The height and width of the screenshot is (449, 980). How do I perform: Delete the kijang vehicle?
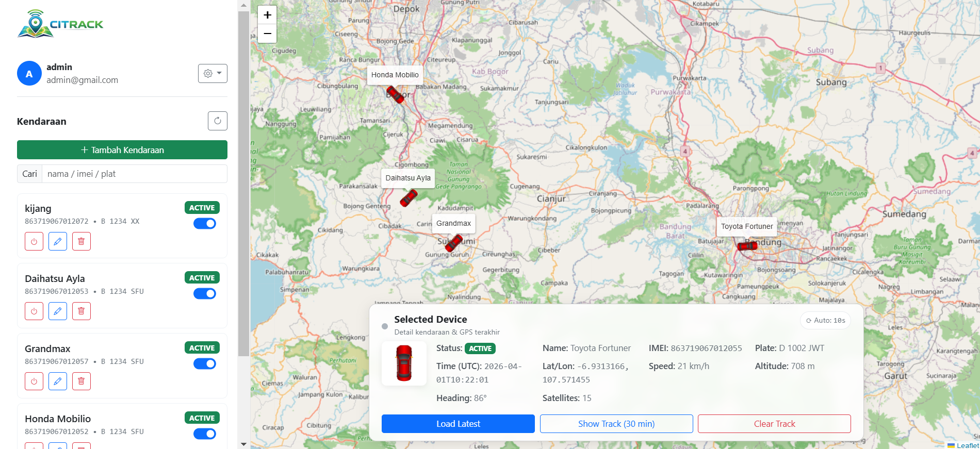[x=81, y=241]
